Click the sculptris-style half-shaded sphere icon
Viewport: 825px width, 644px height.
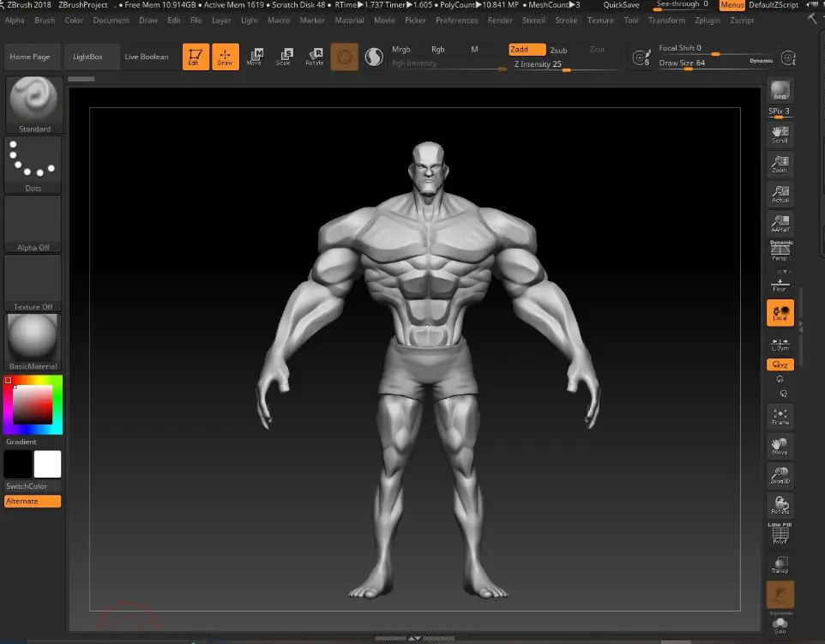374,57
